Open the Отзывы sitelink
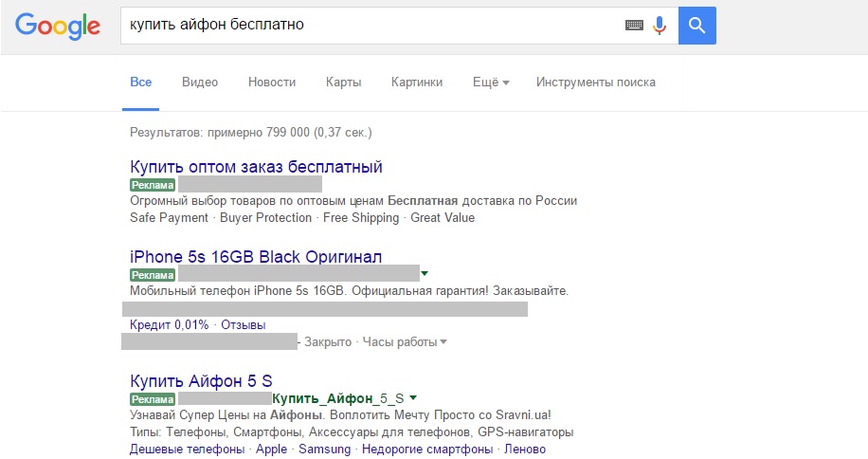This screenshot has height=459, width=868. (x=243, y=325)
